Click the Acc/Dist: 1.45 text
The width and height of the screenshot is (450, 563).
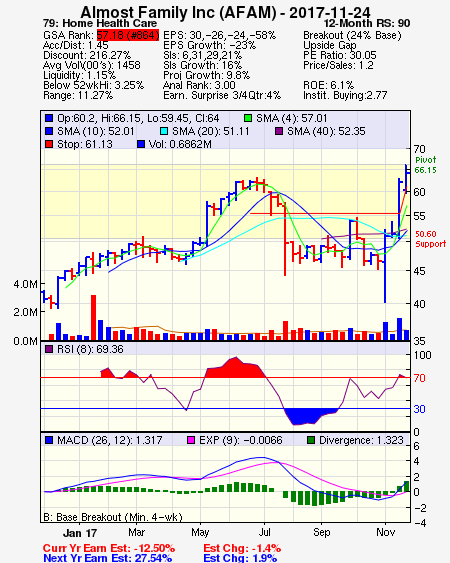(75, 45)
